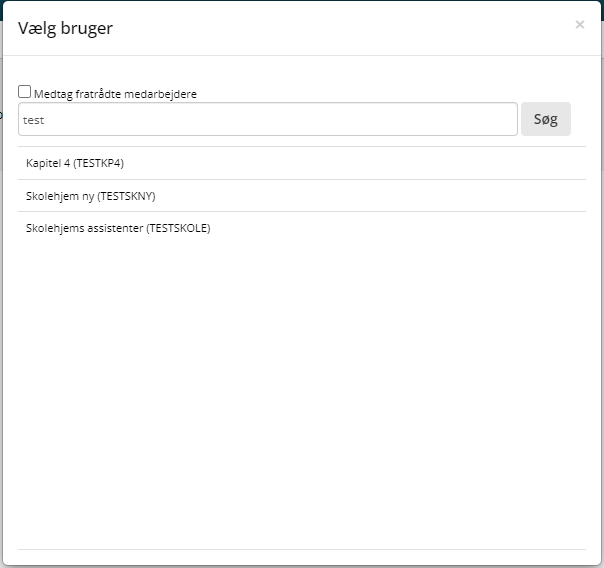Dismiss the dialog with the × icon
604x568 pixels.
pos(579,25)
